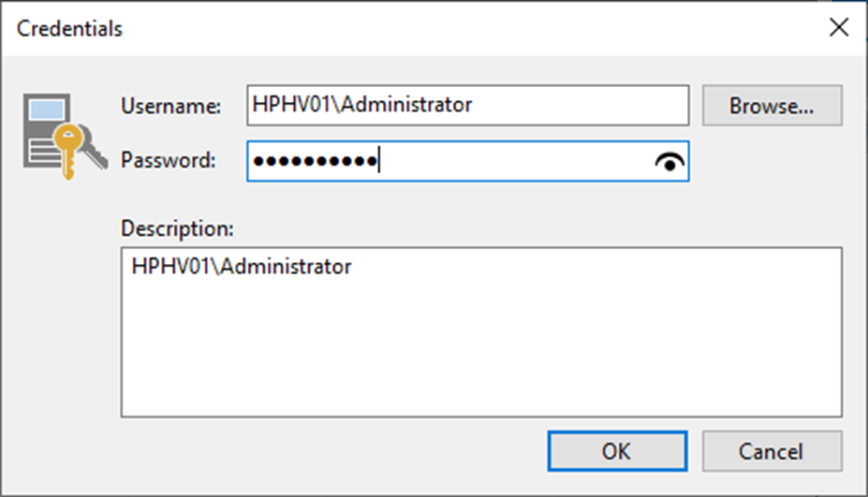Reveal the password with the eye icon
Screen dimensions: 868x497
coord(669,162)
